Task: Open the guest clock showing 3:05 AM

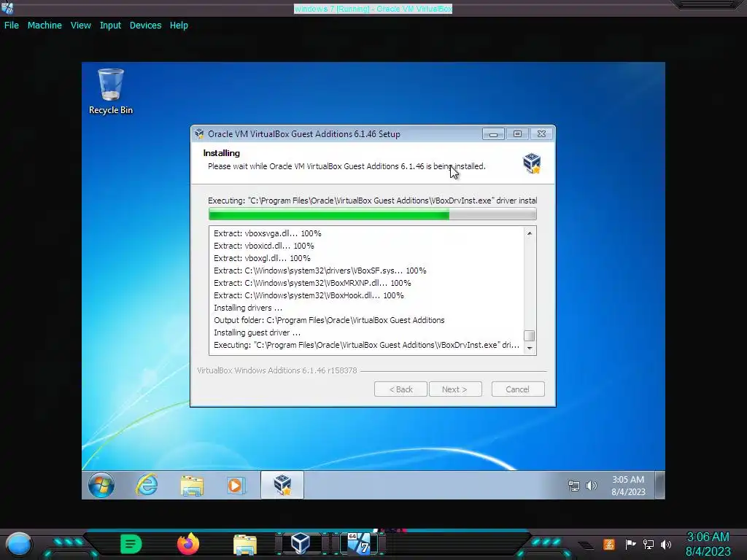Action: tap(628, 485)
